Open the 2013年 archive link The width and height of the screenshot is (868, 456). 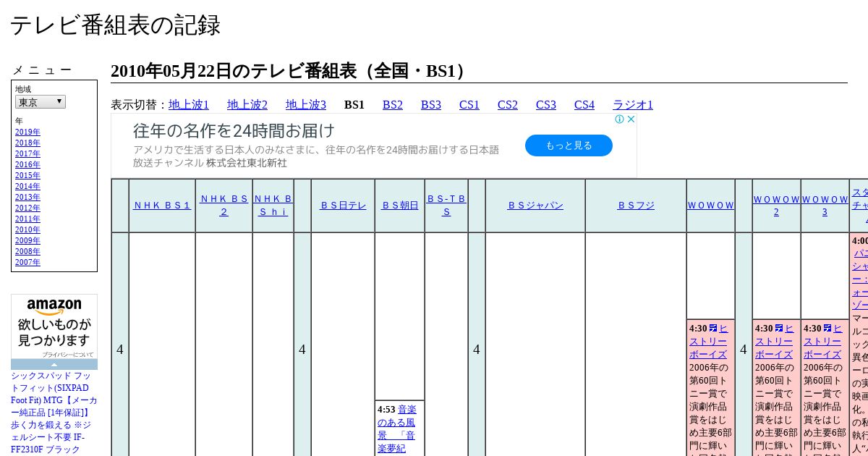[27, 198]
